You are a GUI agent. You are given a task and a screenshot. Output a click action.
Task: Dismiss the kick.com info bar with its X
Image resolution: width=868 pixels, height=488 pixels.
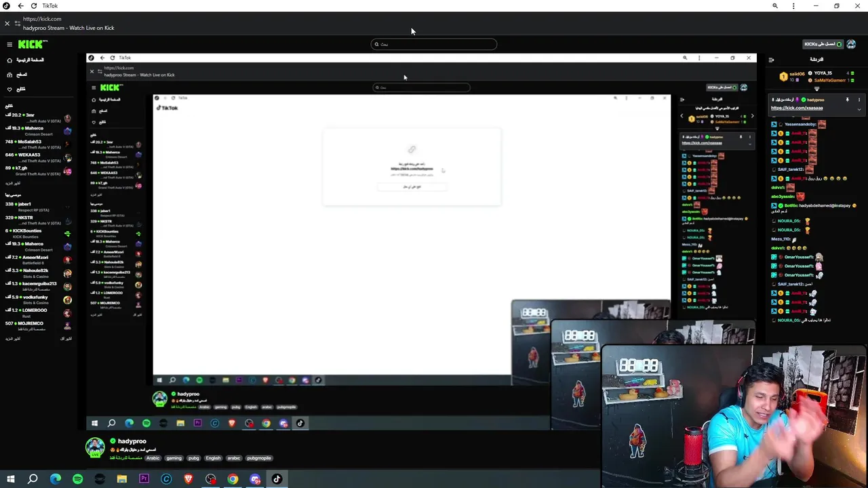click(7, 23)
